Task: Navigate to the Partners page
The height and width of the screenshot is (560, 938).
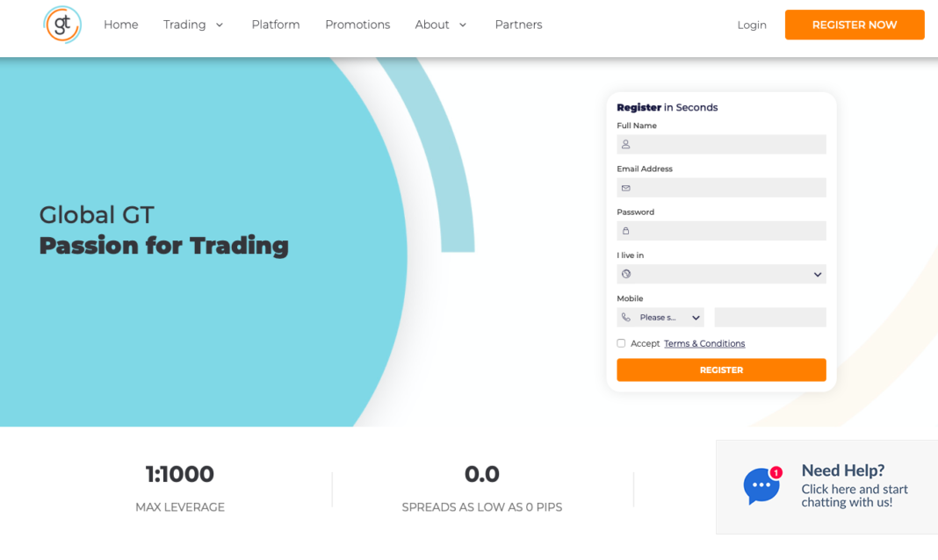Action: coord(518,25)
